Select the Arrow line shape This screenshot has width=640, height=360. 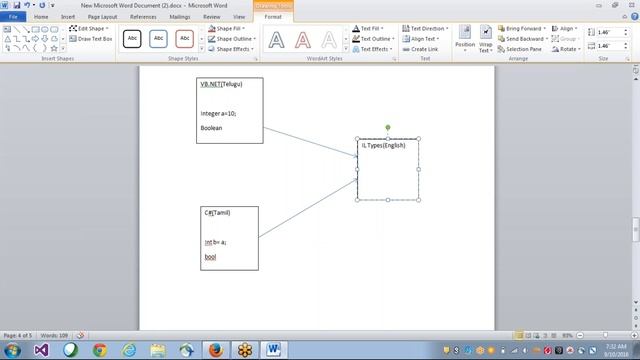click(x=26, y=29)
